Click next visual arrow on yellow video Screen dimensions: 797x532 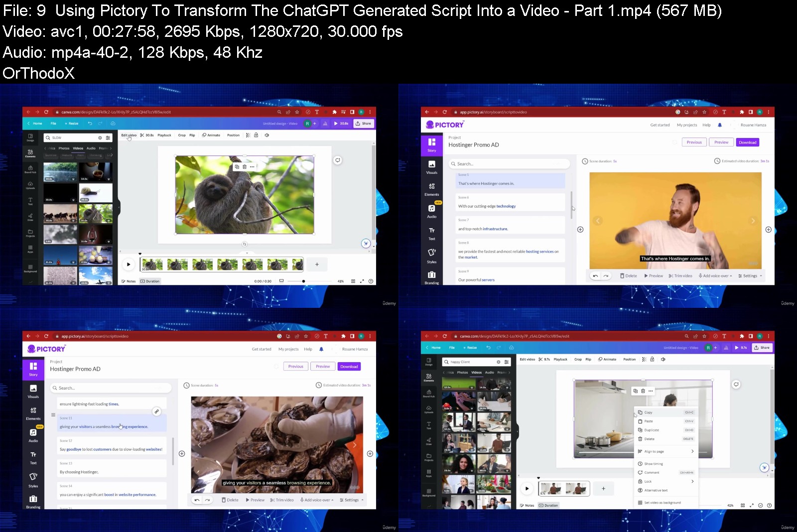click(753, 221)
